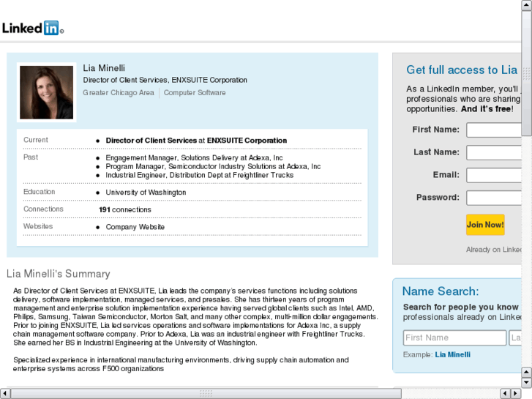Viewport: 532px width, 399px height.
Task: Click the Greater Chicago Area location
Action: 119,92
